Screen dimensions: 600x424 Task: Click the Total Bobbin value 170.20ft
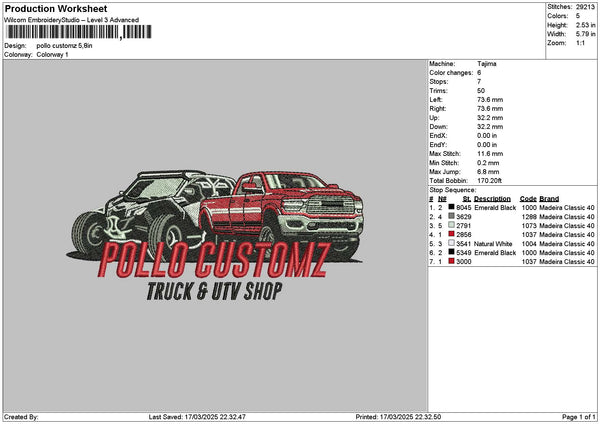489,181
